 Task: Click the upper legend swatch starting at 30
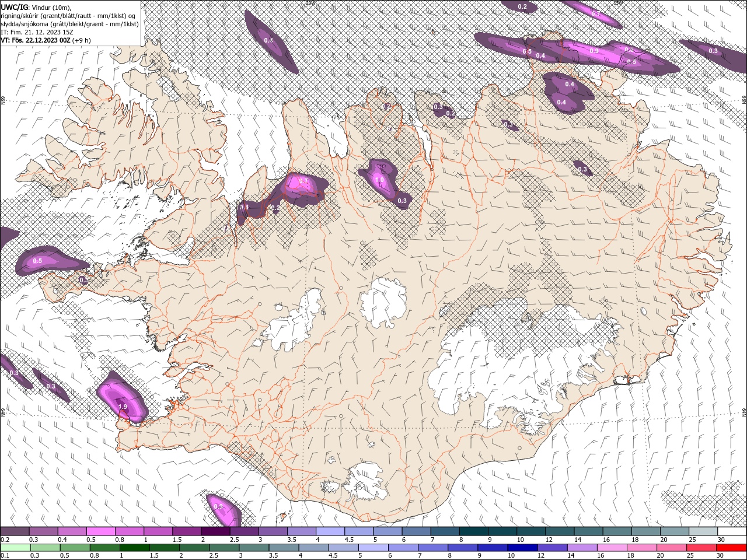pyautogui.click(x=732, y=531)
